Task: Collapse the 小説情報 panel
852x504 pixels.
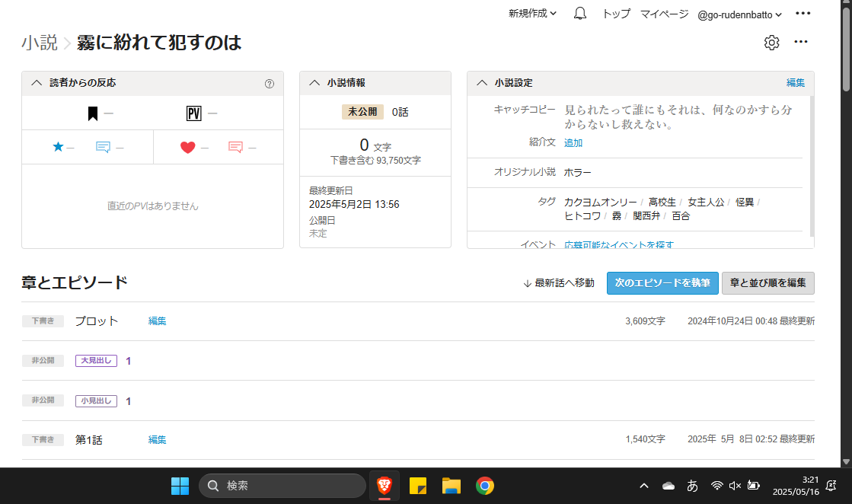Action: point(314,83)
